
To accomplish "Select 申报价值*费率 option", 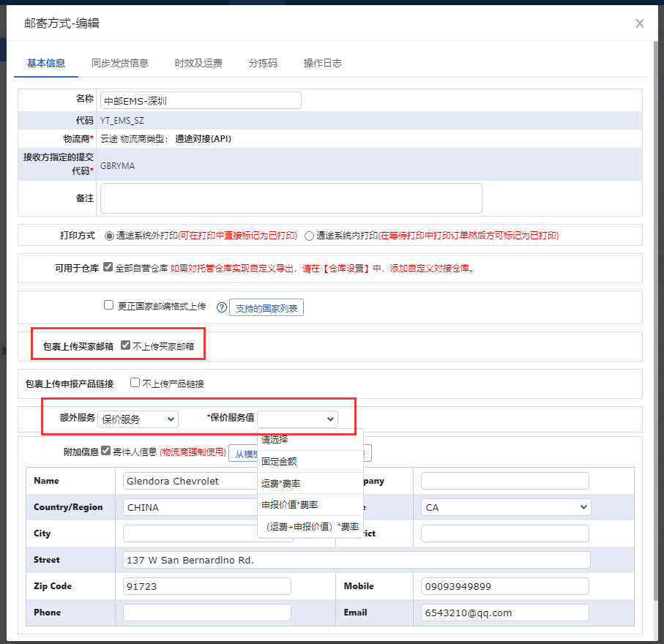I will [x=289, y=505].
